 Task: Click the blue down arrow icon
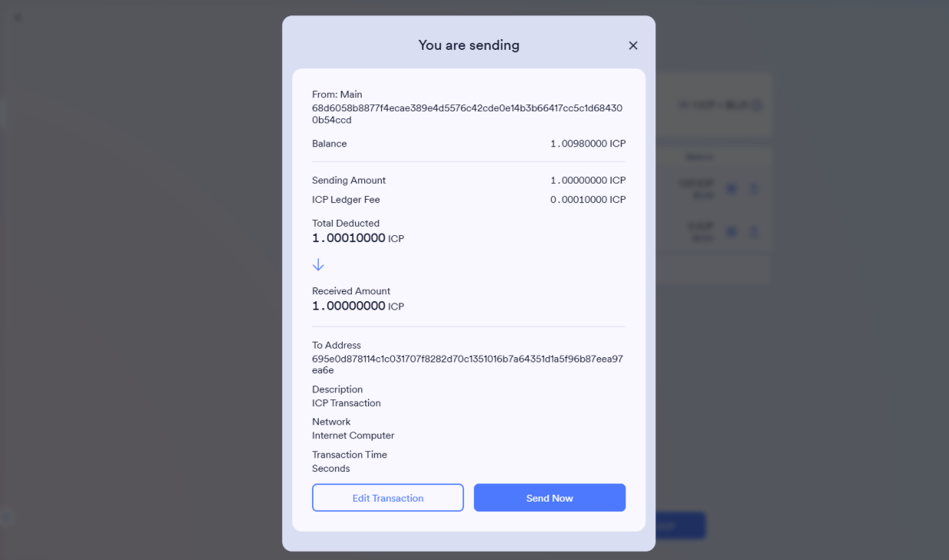pyautogui.click(x=318, y=265)
